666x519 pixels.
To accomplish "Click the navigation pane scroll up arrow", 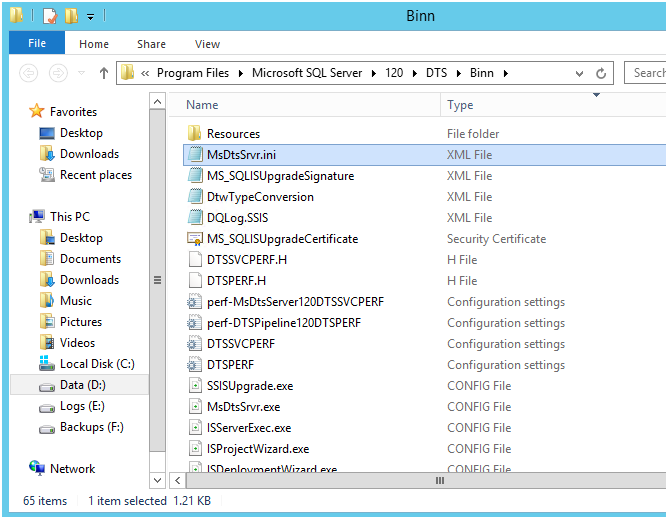I will tap(157, 101).
